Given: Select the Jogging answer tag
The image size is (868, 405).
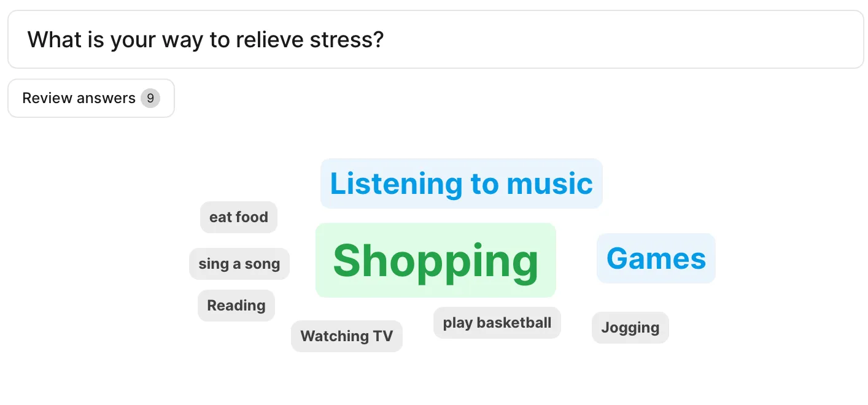Looking at the screenshot, I should [630, 328].
